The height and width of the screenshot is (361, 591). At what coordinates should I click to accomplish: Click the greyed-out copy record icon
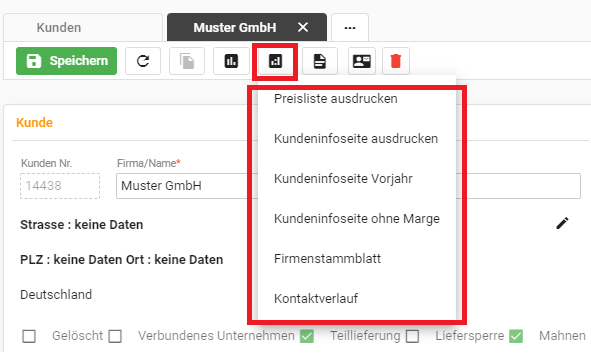(x=187, y=61)
